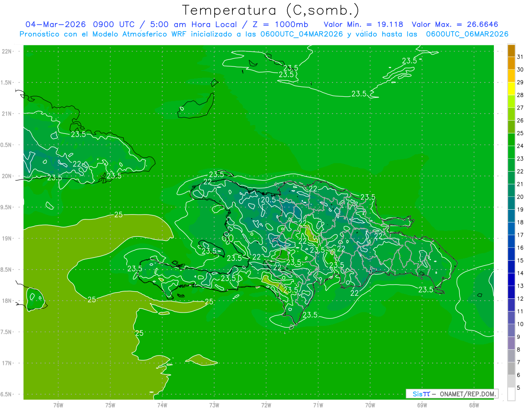
Task: Click the '9.5N' latitude axis label
Action: (7, 207)
